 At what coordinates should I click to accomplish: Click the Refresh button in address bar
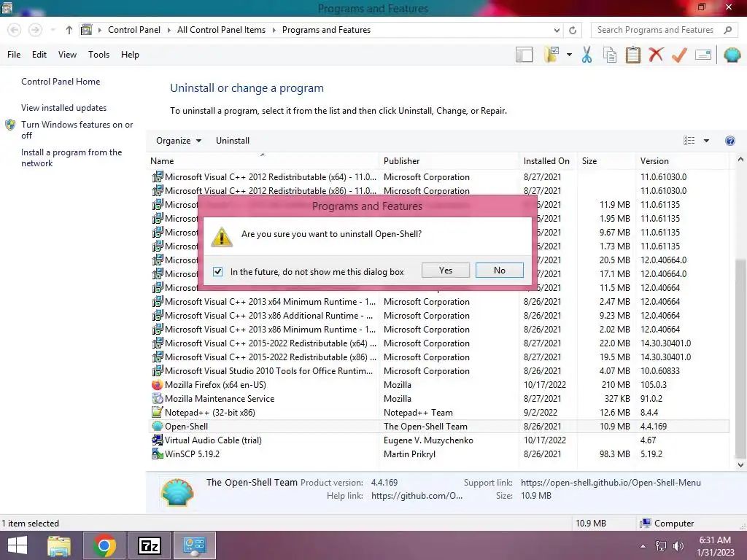[573, 30]
